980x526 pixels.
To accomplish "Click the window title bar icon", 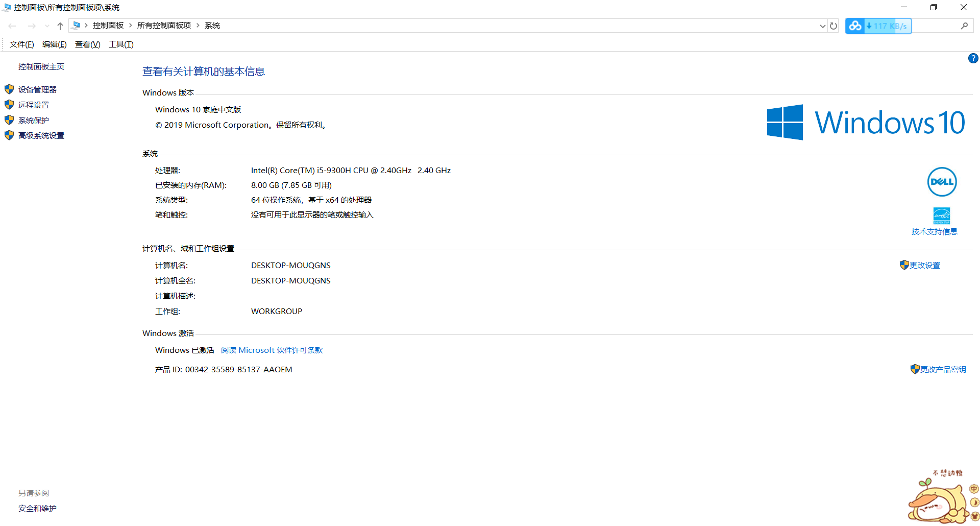I will coord(7,8).
